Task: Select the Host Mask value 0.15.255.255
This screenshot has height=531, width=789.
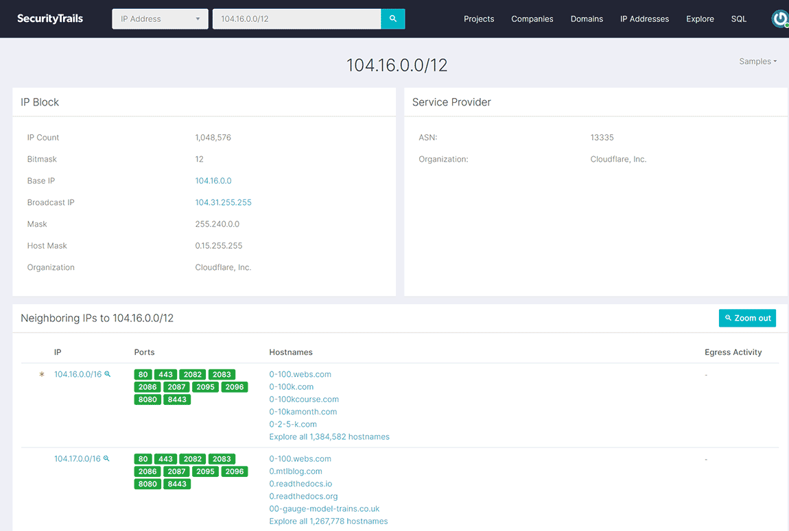Action: click(219, 246)
